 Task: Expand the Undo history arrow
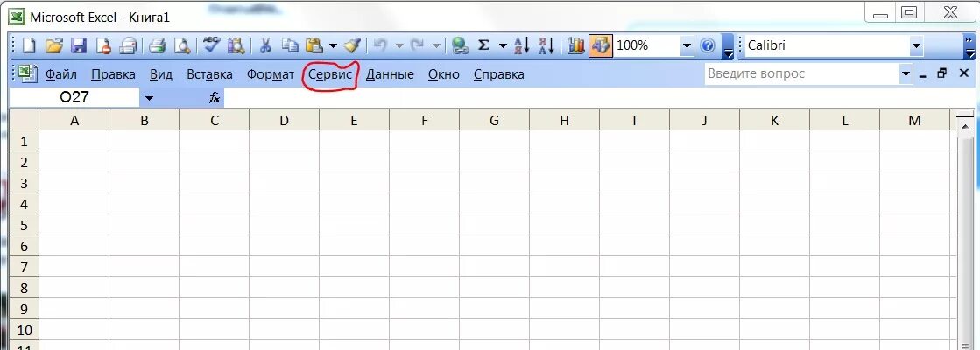coord(399,45)
